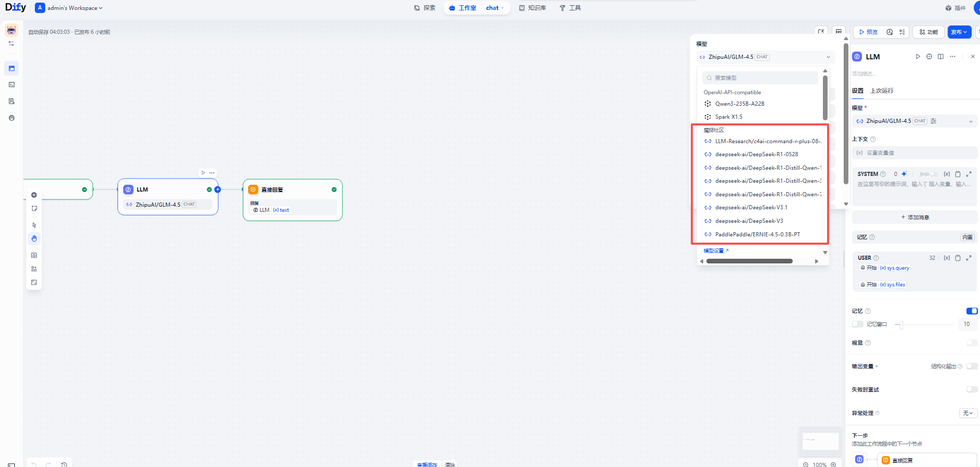Enable structured output toggle
Image resolution: width=980 pixels, height=467 pixels.
pos(972,366)
